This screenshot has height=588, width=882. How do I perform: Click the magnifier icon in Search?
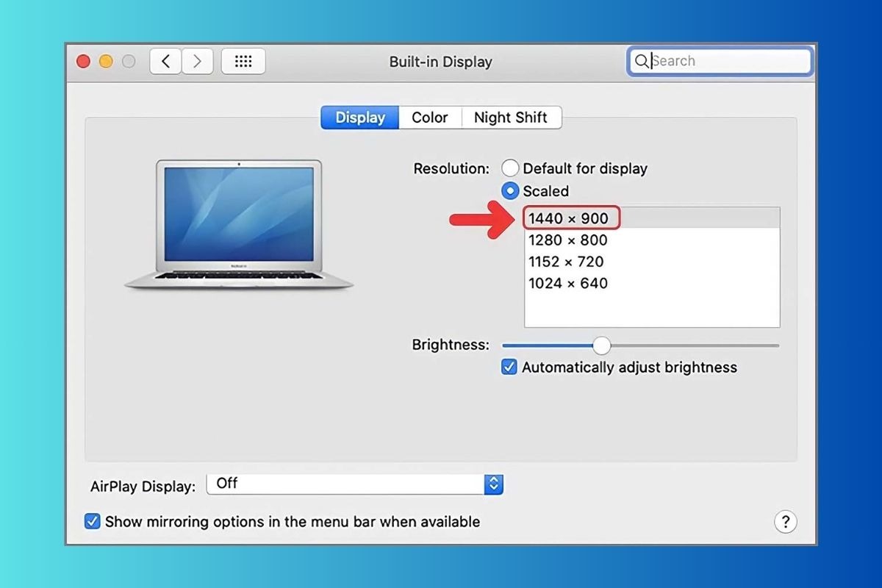pyautogui.click(x=642, y=61)
